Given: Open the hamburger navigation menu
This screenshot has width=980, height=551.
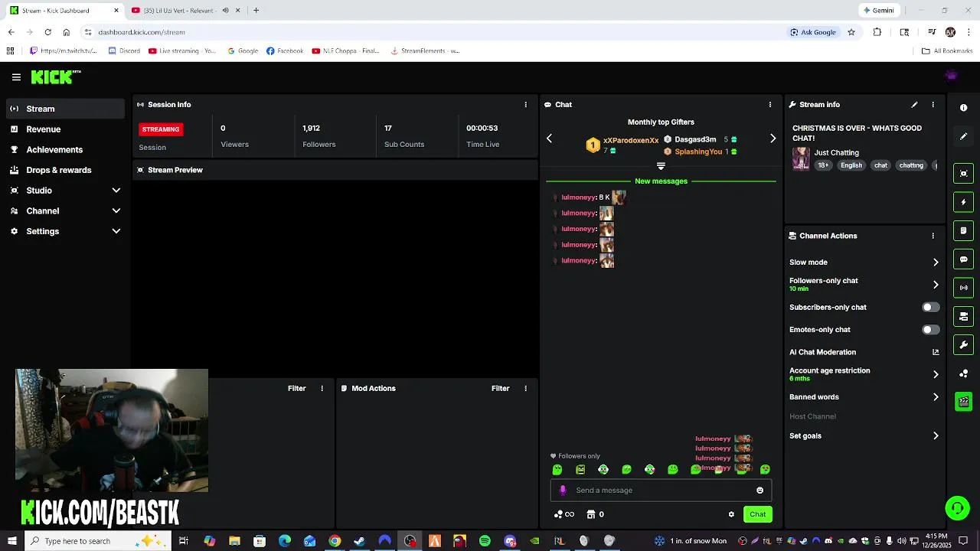Looking at the screenshot, I should tap(16, 77).
